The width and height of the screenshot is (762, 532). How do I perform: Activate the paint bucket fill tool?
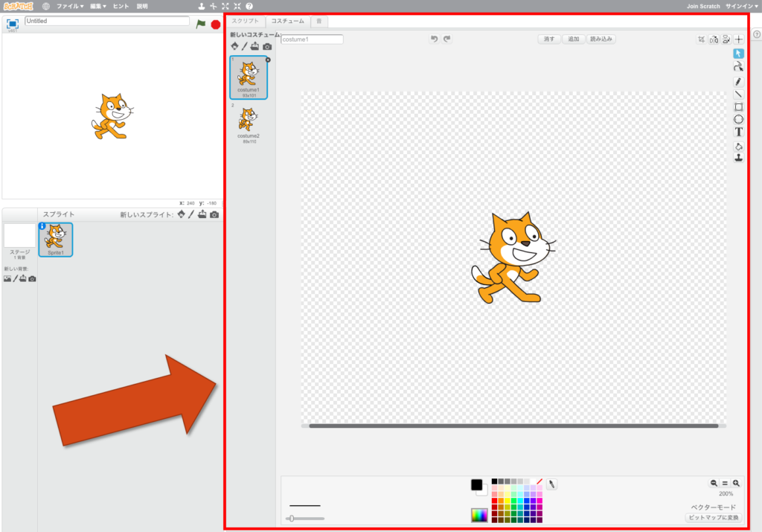(738, 146)
